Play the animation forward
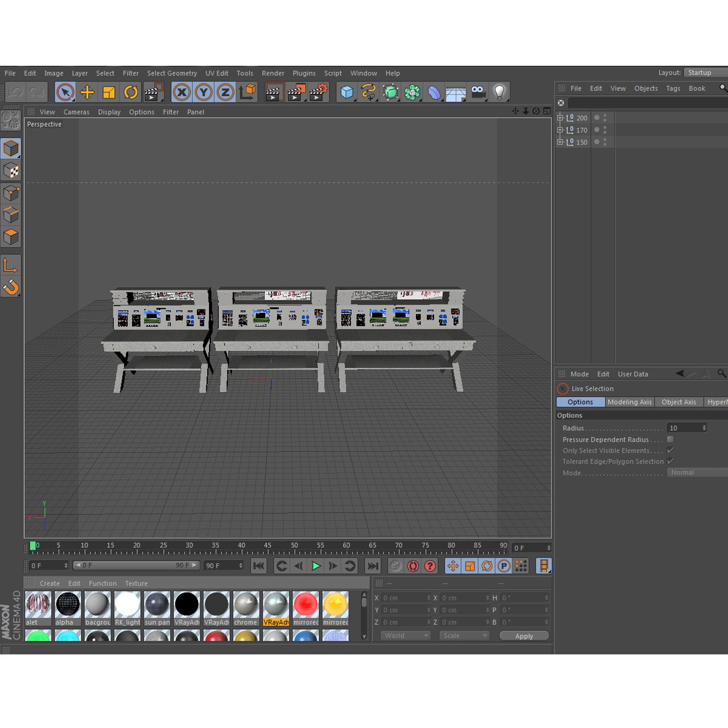728x728 pixels. [315, 566]
